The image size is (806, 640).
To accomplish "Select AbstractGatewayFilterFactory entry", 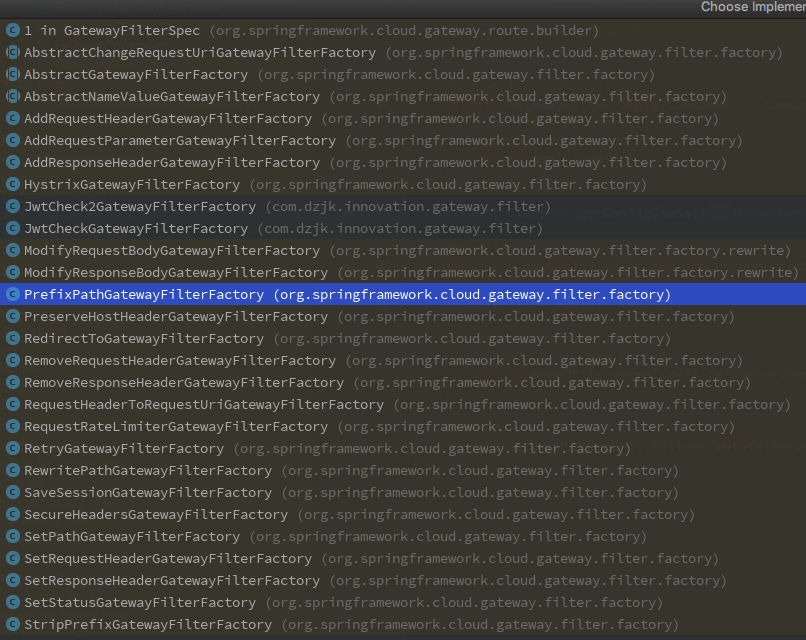I will click(x=403, y=75).
